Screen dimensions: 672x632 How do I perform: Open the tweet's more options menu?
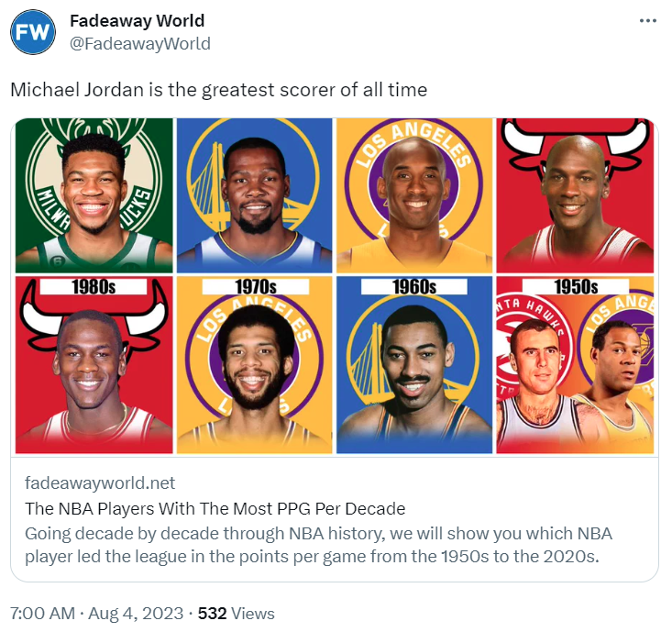pyautogui.click(x=647, y=20)
